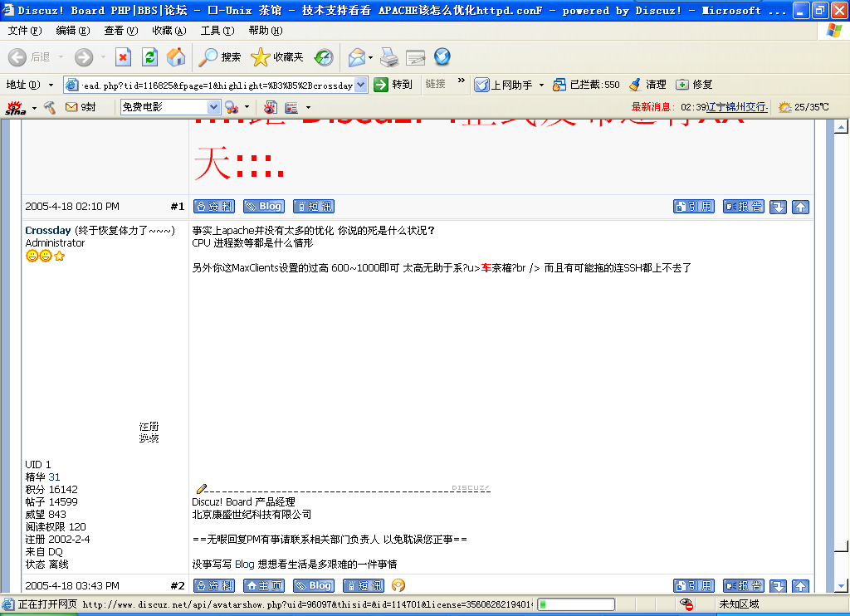Click post #1 Blog button

click(x=263, y=207)
